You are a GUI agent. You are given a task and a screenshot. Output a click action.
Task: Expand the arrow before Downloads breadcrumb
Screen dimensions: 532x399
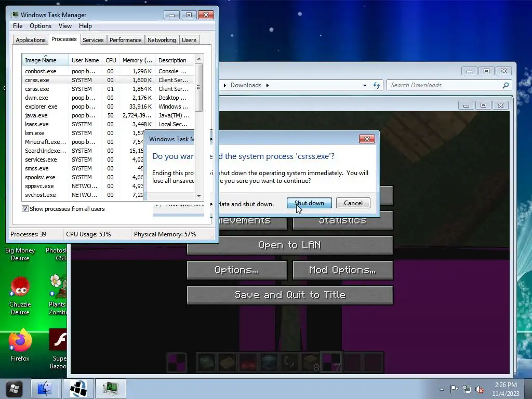224,85
